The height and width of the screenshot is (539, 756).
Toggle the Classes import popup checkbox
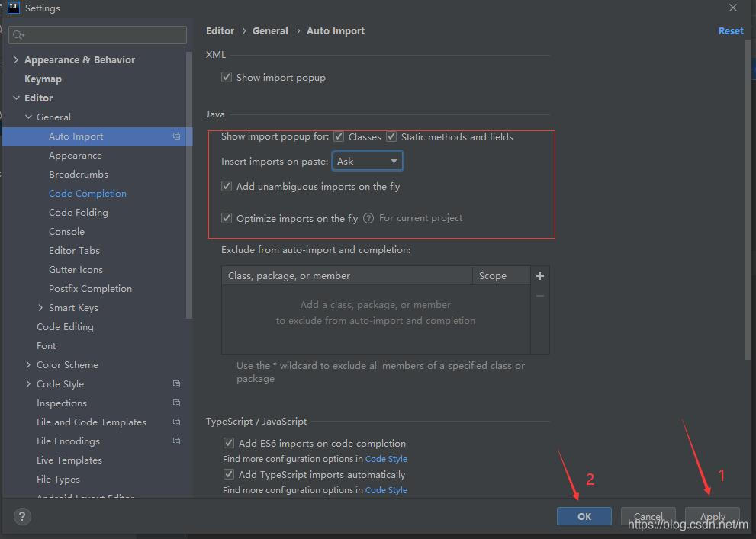tap(339, 136)
